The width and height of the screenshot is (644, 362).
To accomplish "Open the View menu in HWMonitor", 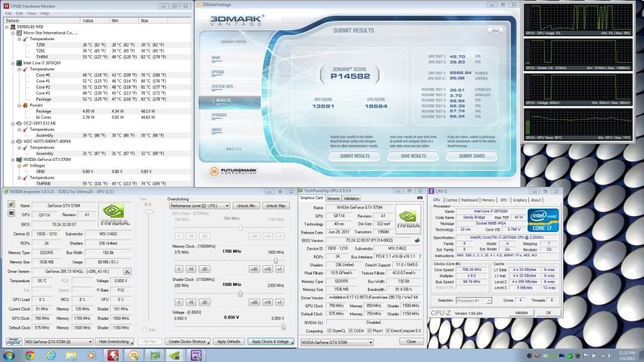I will click(x=31, y=14).
